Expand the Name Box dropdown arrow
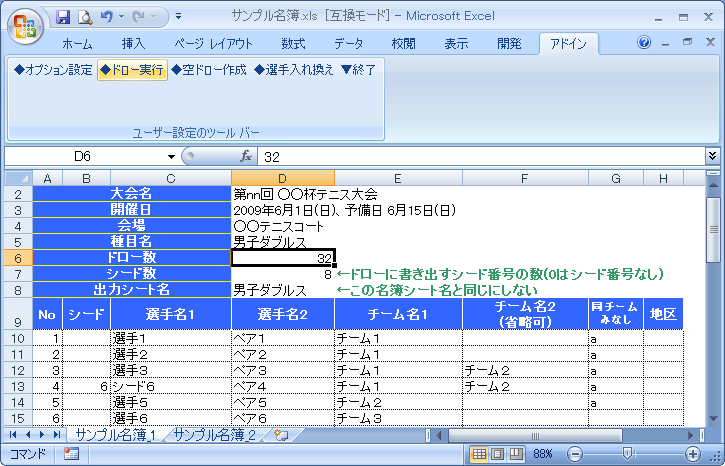This screenshot has height=466, width=725. (171, 157)
